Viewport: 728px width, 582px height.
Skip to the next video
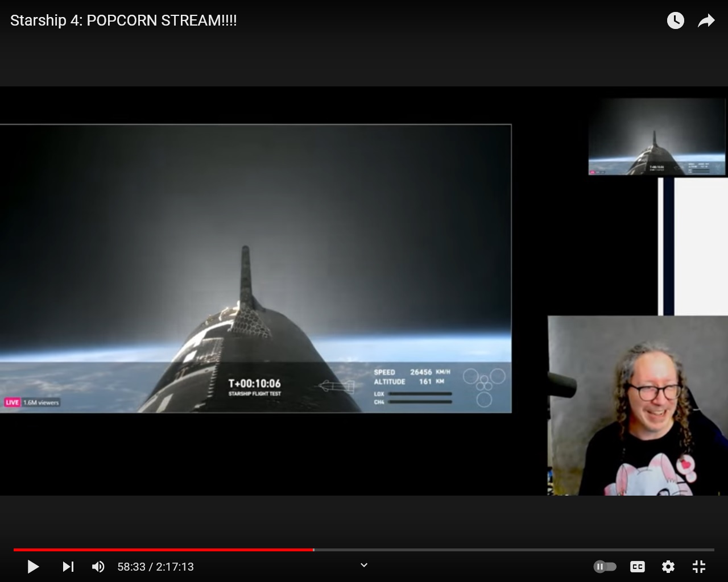[68, 567]
